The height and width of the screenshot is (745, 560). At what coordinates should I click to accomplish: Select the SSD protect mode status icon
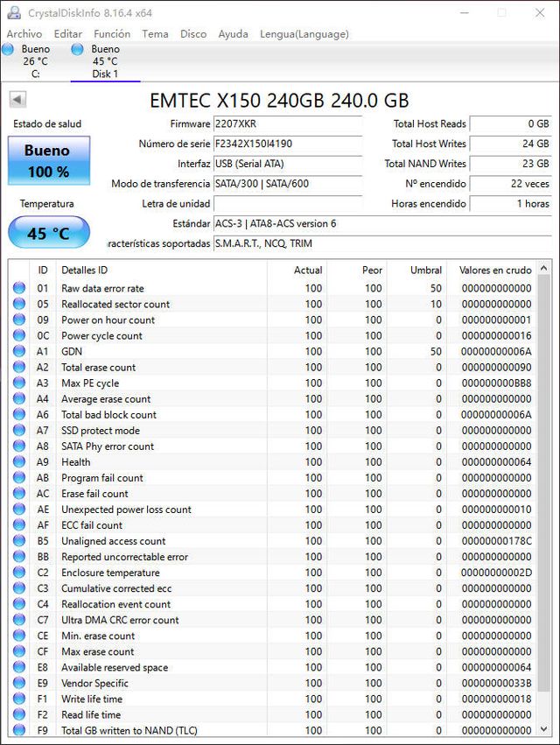[19, 431]
